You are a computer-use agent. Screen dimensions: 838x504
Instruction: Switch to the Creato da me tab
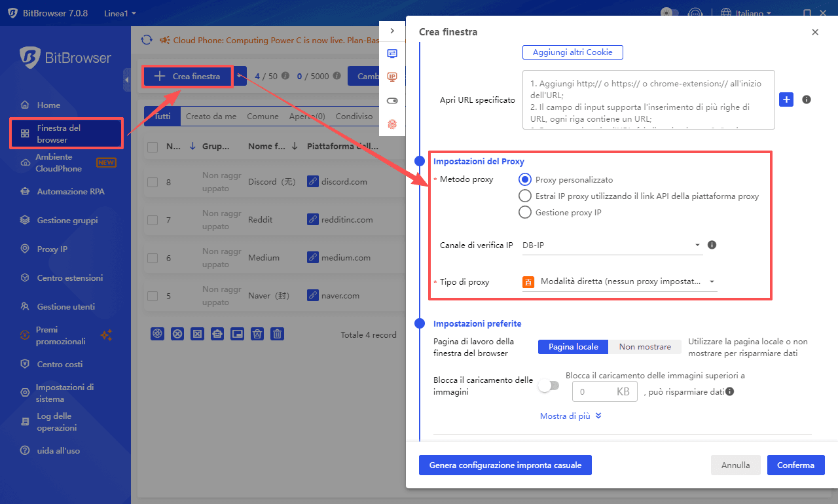click(x=211, y=116)
